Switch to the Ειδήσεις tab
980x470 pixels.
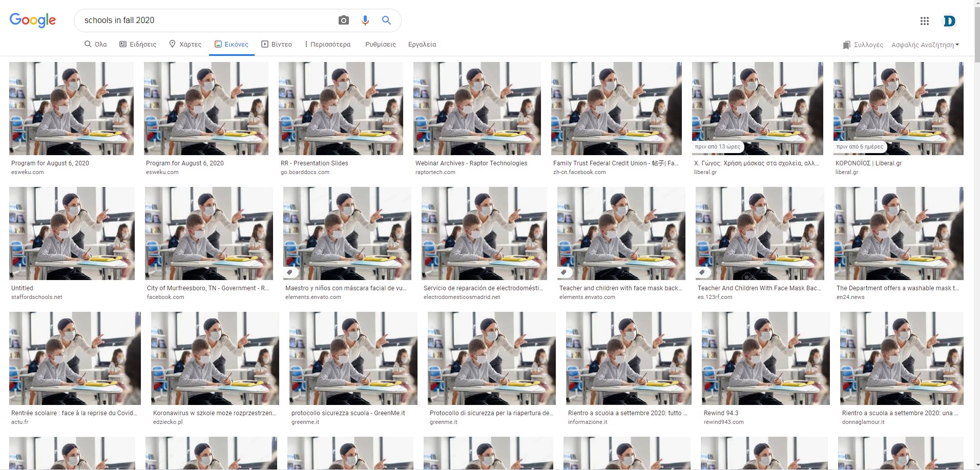(138, 45)
